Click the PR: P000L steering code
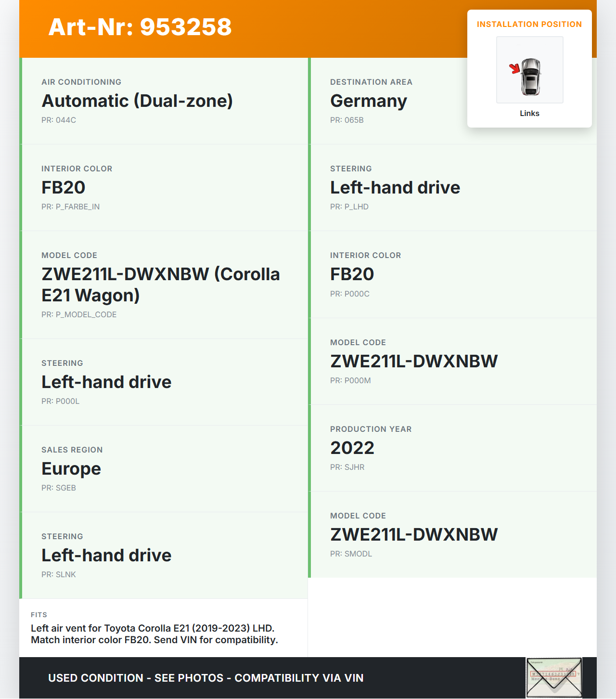616x699 pixels. click(x=61, y=401)
